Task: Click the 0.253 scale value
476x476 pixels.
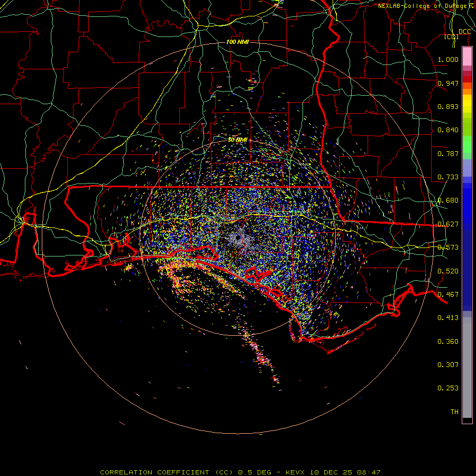Action: point(448,388)
